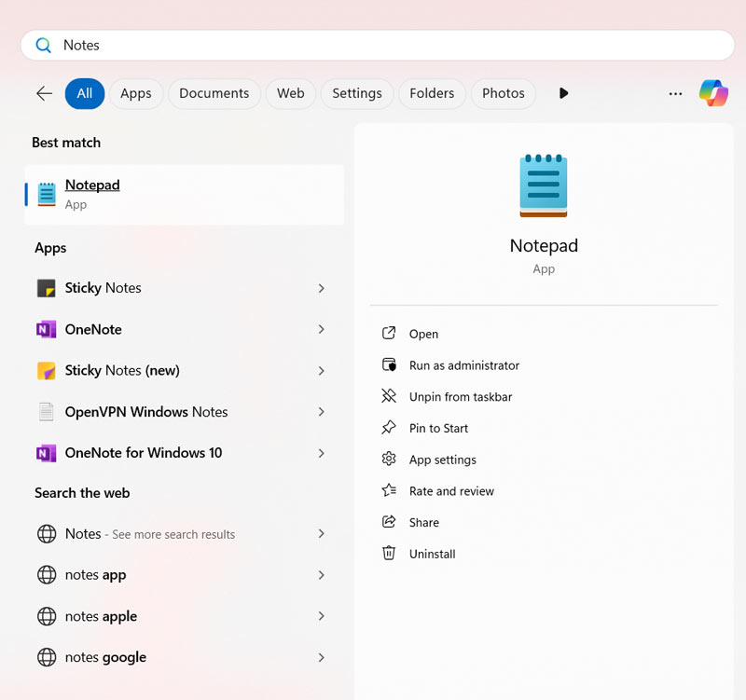
Task: Open the Sticky Notes app result
Action: [184, 288]
